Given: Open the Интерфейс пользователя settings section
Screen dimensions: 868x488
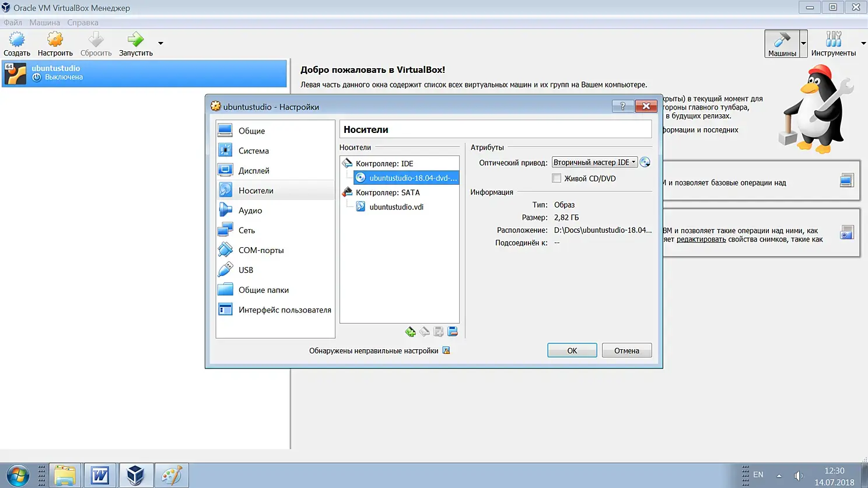Looking at the screenshot, I should click(275, 309).
